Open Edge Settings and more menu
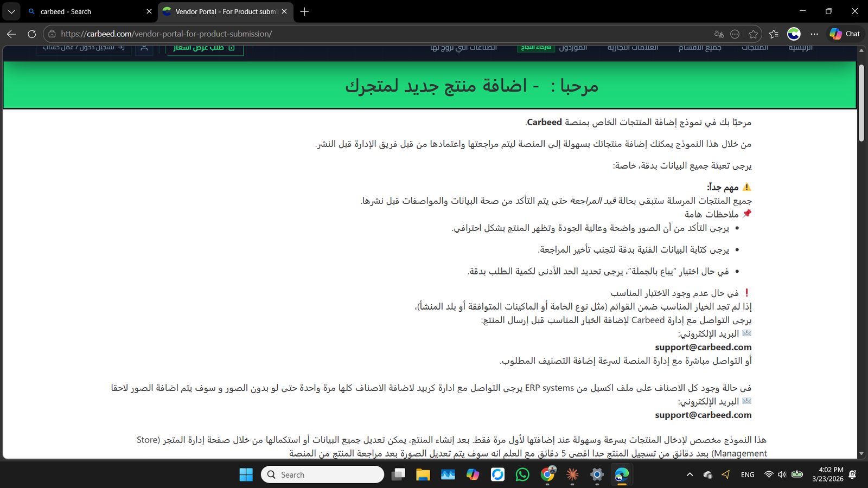Viewport: 868px width, 488px height. click(814, 34)
